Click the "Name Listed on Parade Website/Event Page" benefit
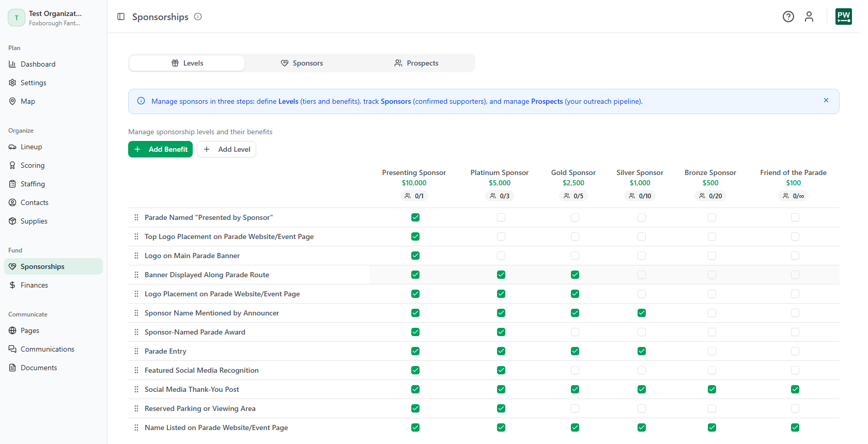This screenshot has width=868, height=444. [x=216, y=427]
